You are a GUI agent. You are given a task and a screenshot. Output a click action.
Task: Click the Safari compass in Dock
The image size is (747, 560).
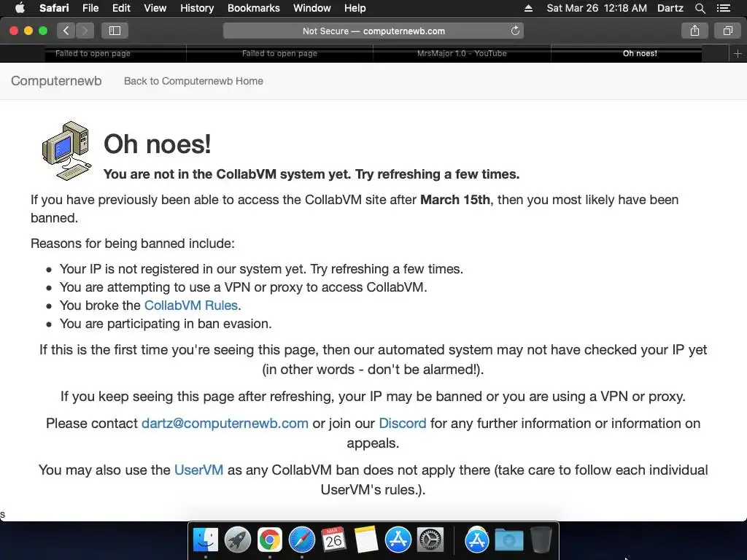coord(301,540)
